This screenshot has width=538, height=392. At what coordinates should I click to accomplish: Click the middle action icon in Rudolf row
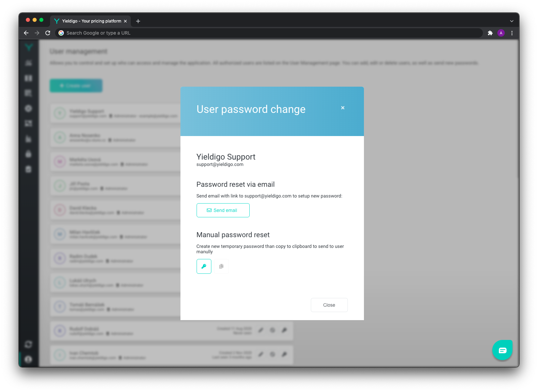pos(273,330)
